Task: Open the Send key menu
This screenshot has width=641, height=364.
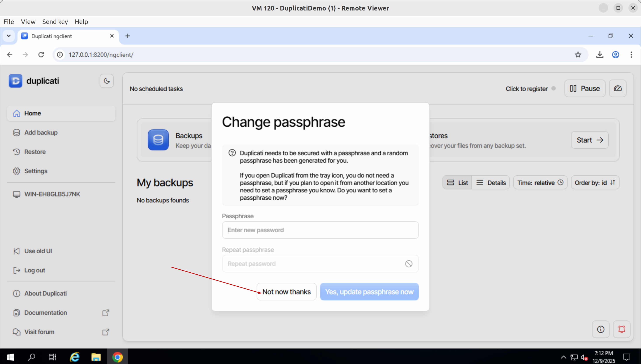Action: click(x=55, y=22)
